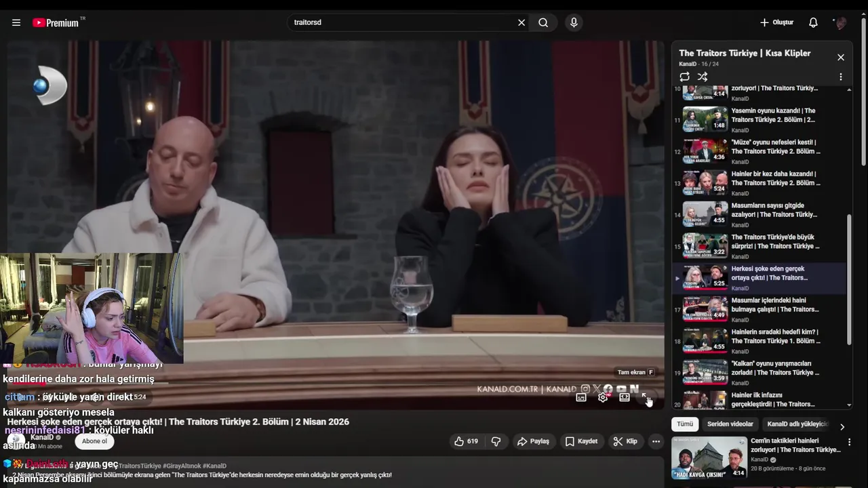The image size is (868, 488).
Task: Show more filter chips with right arrow
Action: 842,426
